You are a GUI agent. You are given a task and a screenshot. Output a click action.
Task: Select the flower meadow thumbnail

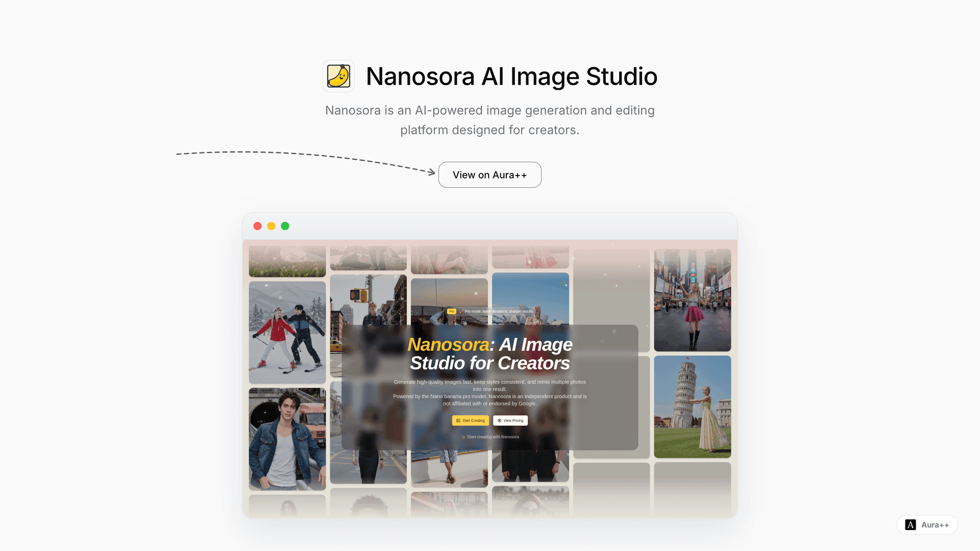point(287,261)
